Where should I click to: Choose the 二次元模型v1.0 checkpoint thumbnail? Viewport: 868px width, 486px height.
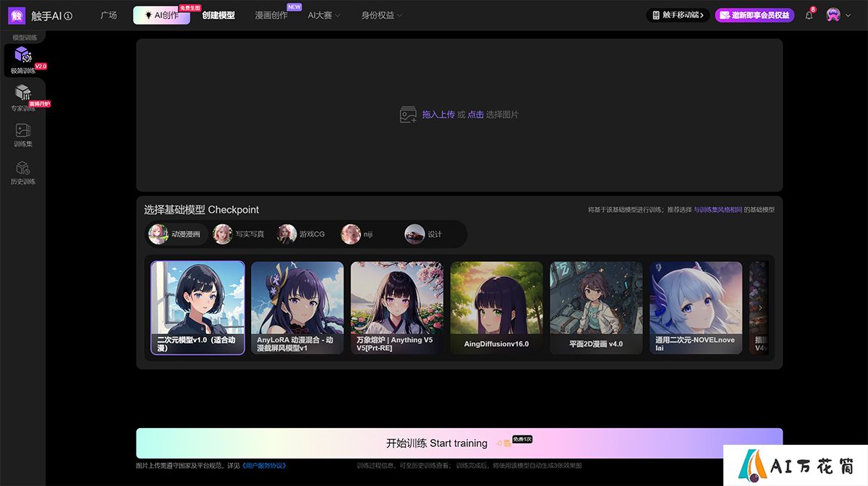[x=197, y=308]
